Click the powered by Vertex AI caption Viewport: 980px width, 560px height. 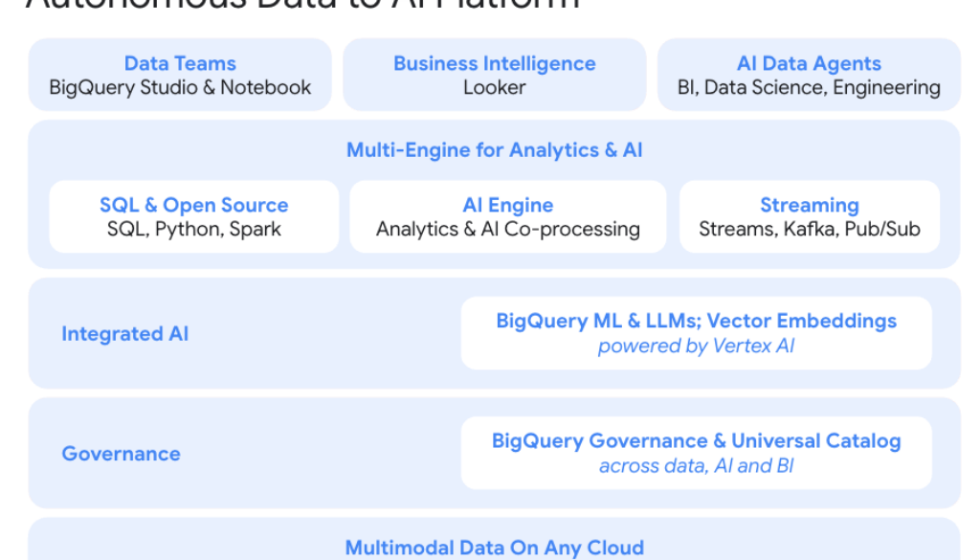(x=696, y=347)
